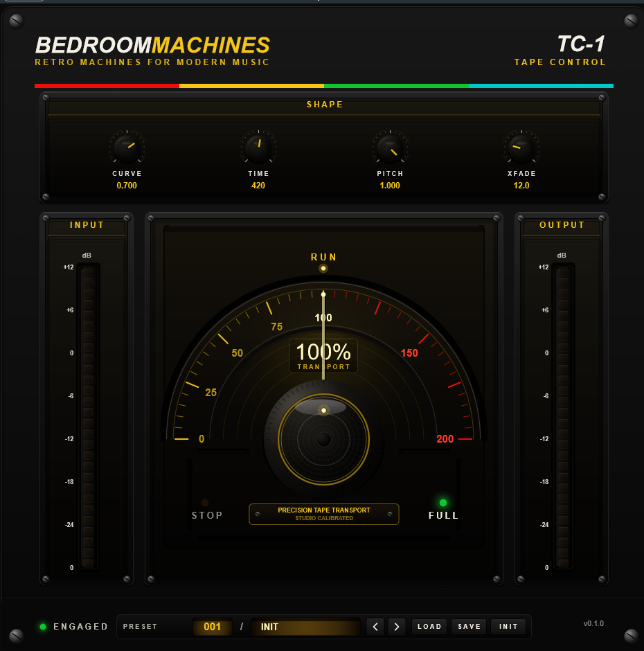Click the PRESET label
The height and width of the screenshot is (651, 644).
pyautogui.click(x=140, y=627)
